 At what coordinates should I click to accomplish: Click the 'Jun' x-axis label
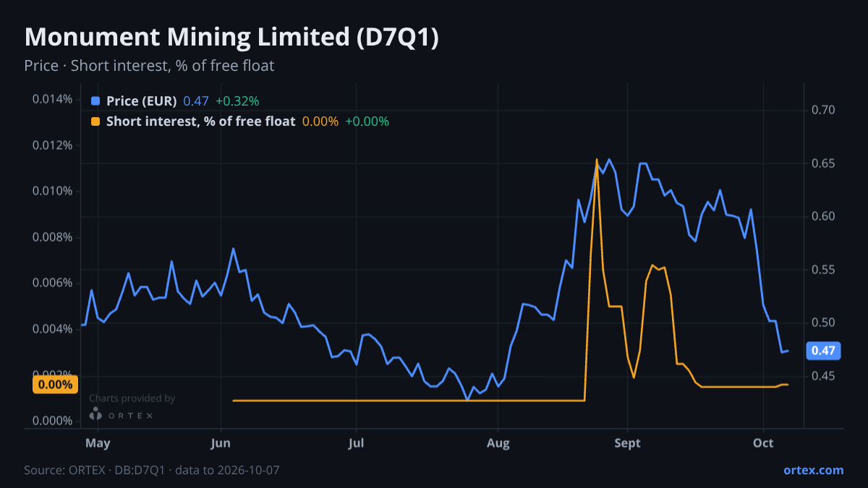[x=221, y=443]
